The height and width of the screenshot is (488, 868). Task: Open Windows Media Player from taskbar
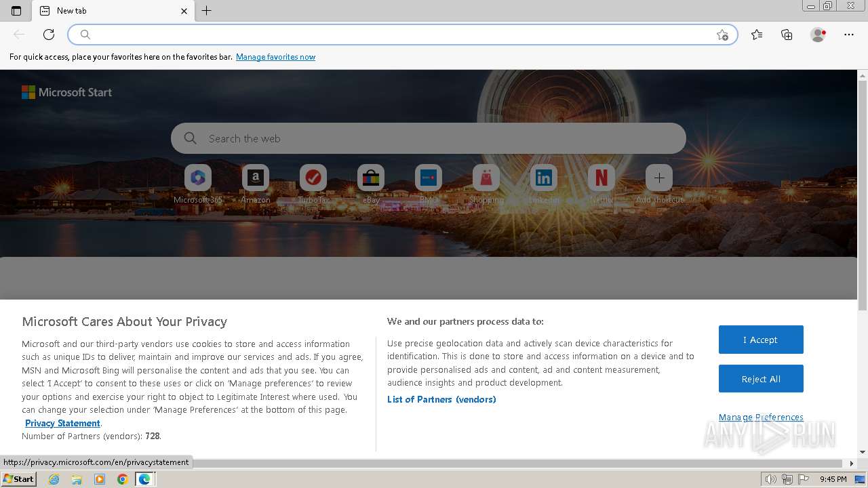tap(100, 479)
